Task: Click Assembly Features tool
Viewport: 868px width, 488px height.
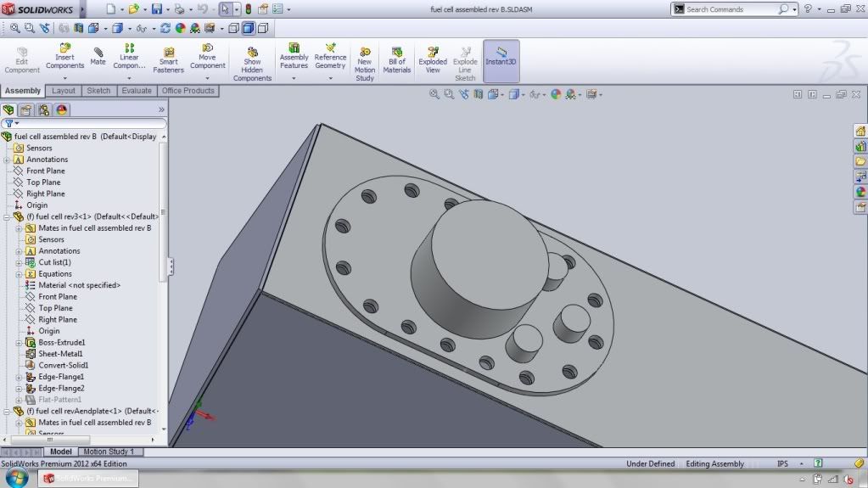Action: 294,56
